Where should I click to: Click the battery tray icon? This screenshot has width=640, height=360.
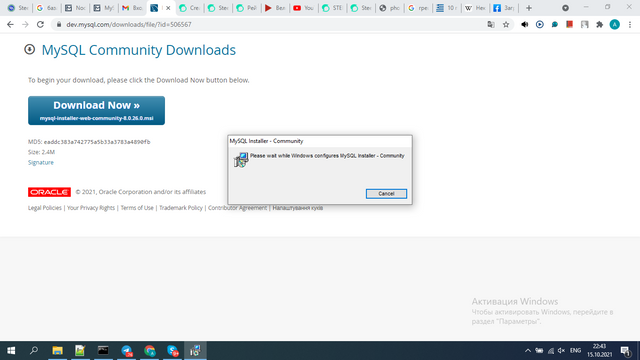[x=539, y=350]
